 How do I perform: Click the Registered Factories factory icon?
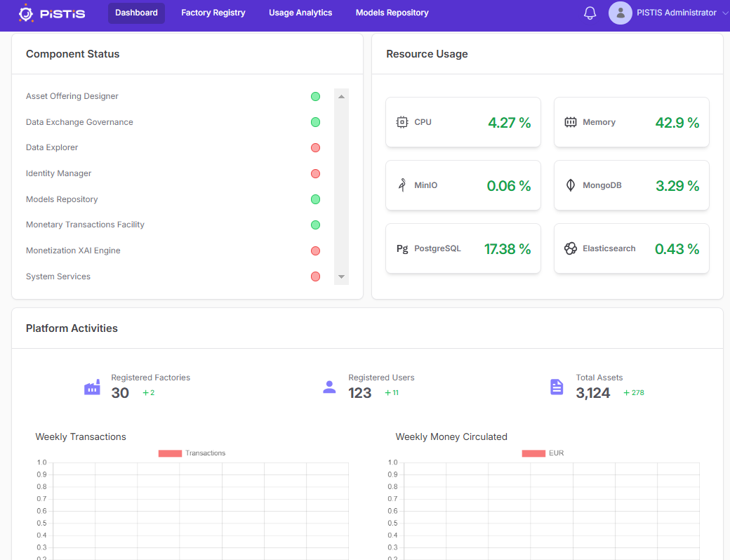pyautogui.click(x=92, y=387)
